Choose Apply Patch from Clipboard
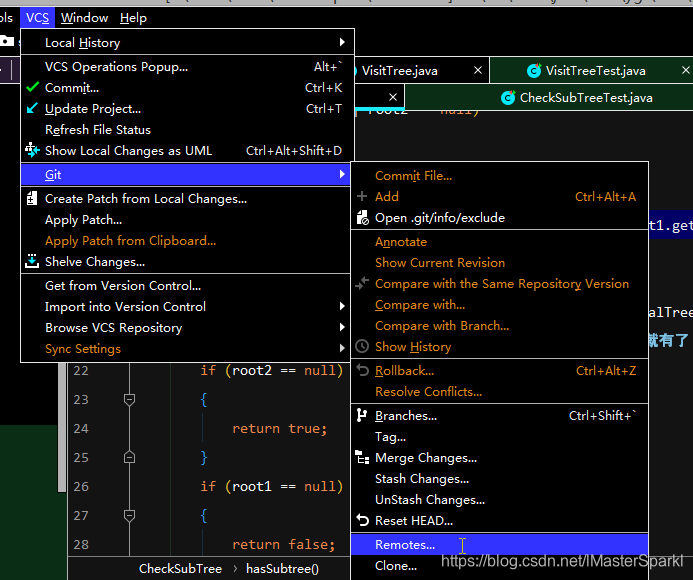Screen dimensions: 693x580 click(186, 240)
